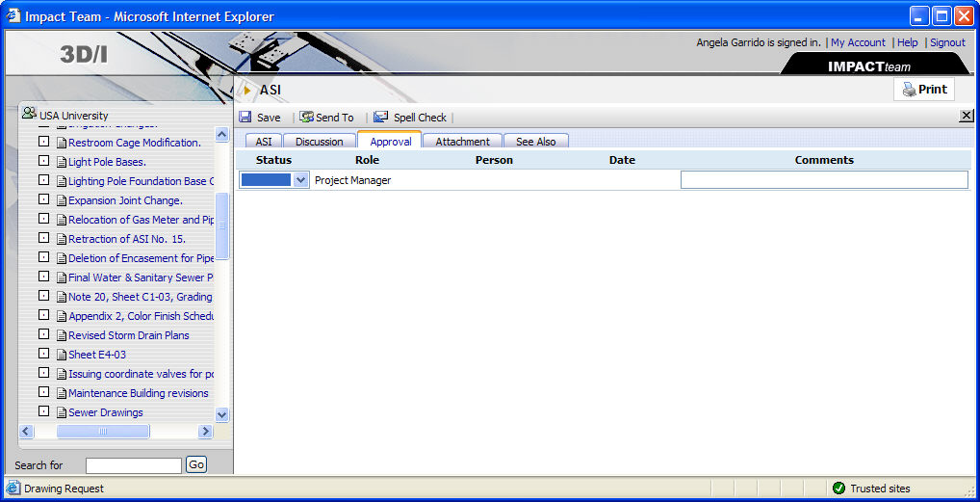The height and width of the screenshot is (502, 980).
Task: Click the Print printer icon
Action: tap(908, 90)
